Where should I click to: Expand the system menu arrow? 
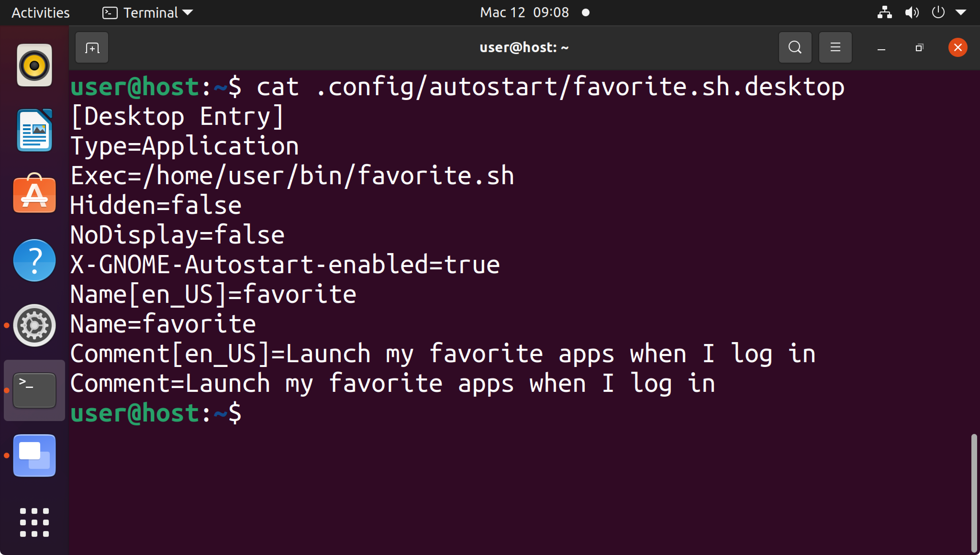coord(961,13)
